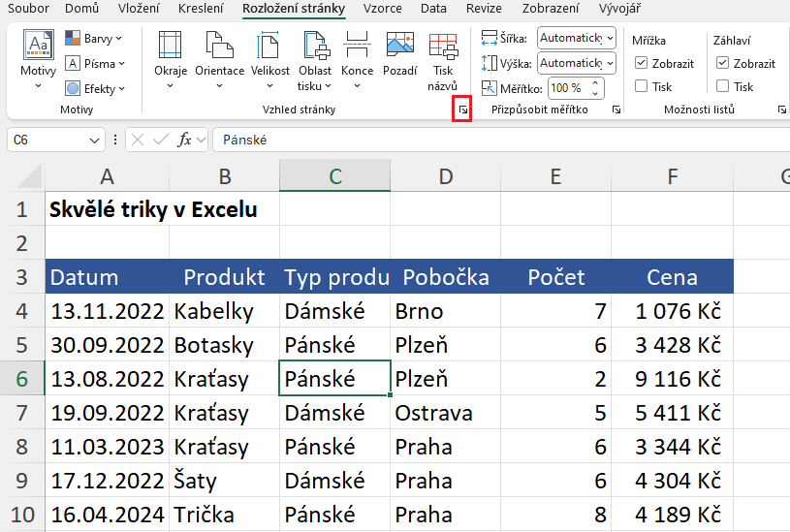Open the Data ribbon tab

click(x=434, y=9)
